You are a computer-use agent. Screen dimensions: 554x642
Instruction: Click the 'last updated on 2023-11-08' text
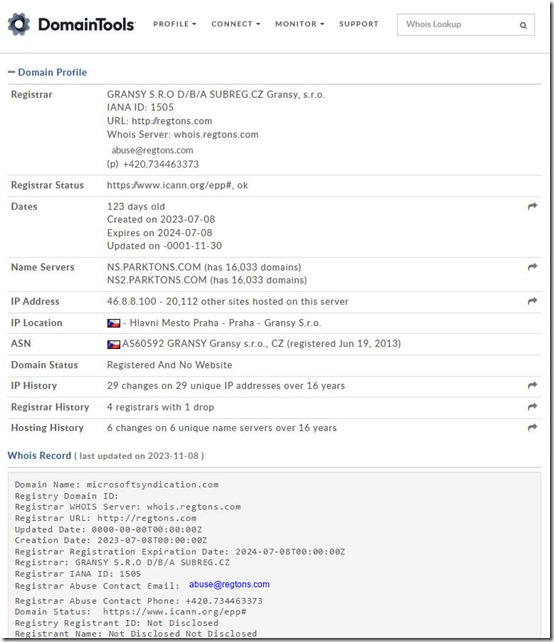(x=139, y=456)
